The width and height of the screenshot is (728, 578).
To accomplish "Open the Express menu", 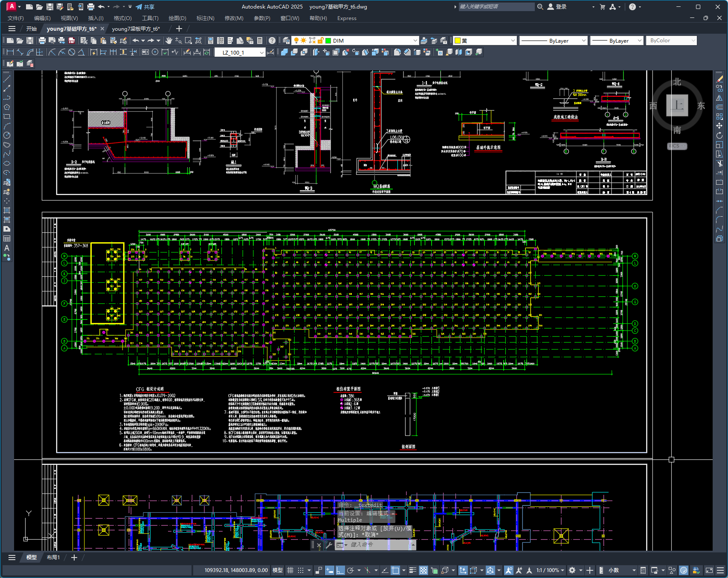I will coord(347,18).
